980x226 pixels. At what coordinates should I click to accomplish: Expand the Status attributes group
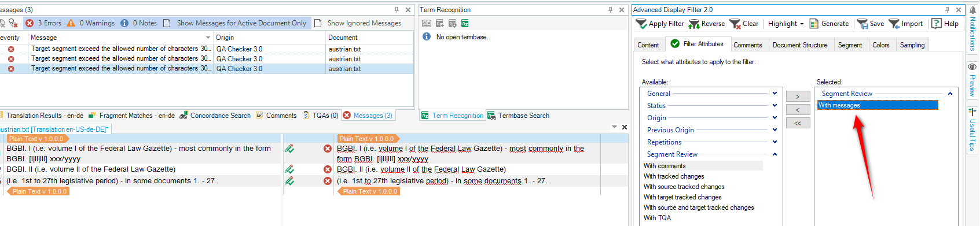(775, 106)
